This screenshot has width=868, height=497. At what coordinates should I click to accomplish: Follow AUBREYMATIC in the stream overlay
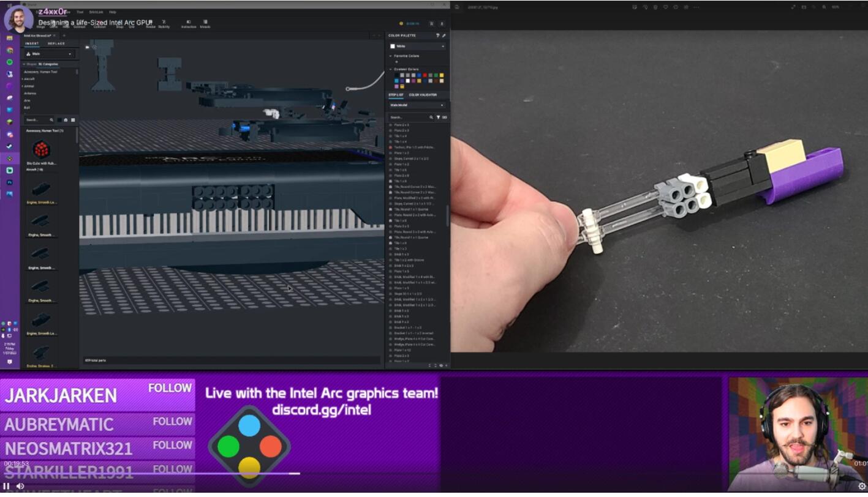pos(173,422)
